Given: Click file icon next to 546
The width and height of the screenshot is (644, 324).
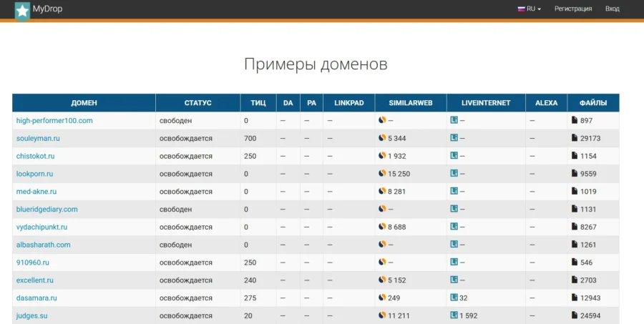Looking at the screenshot, I should [575, 262].
